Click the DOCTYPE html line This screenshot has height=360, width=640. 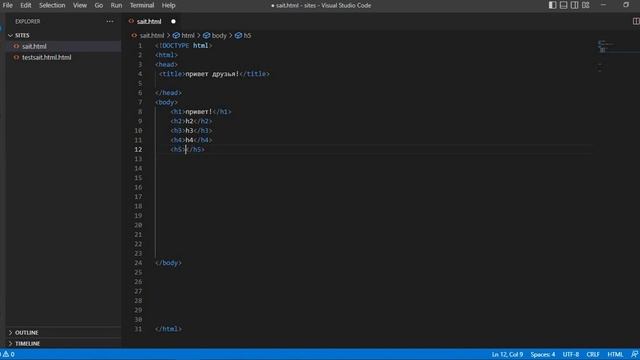184,46
